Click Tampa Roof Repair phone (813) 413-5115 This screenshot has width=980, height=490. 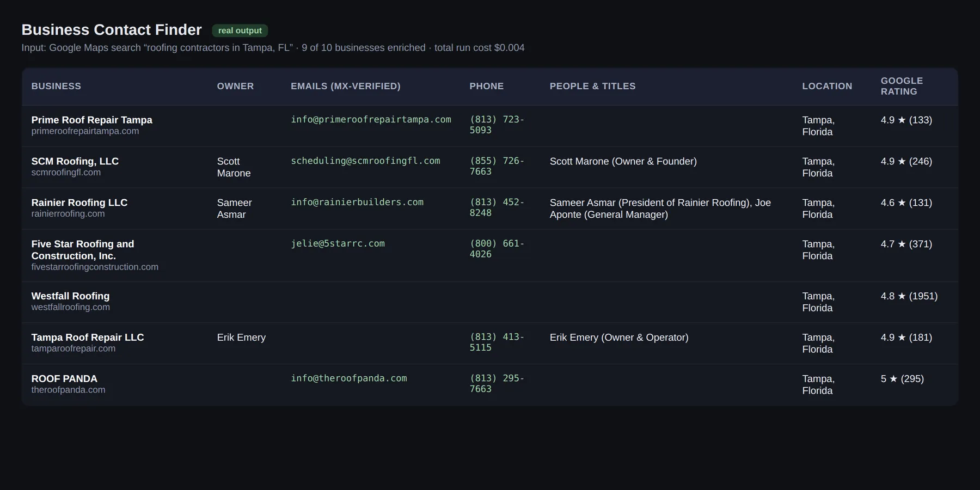point(497,342)
